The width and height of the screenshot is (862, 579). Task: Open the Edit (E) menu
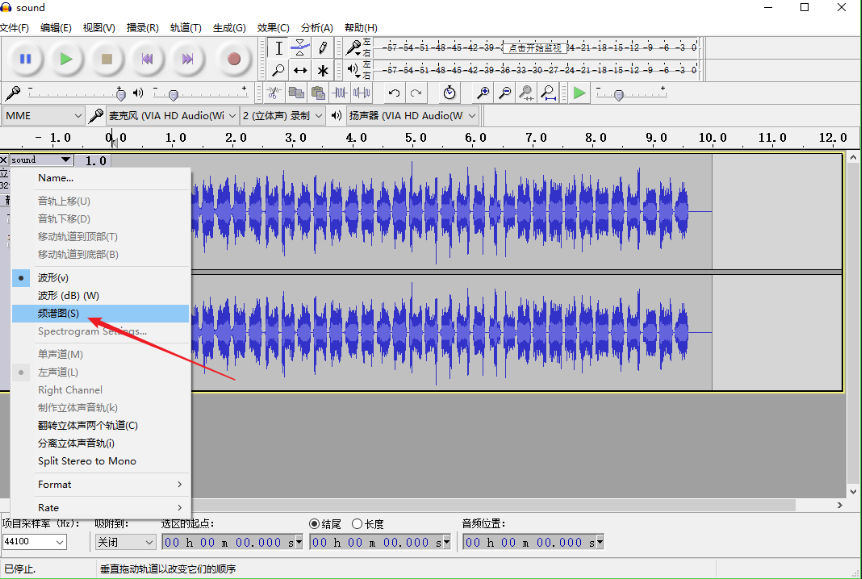56,27
